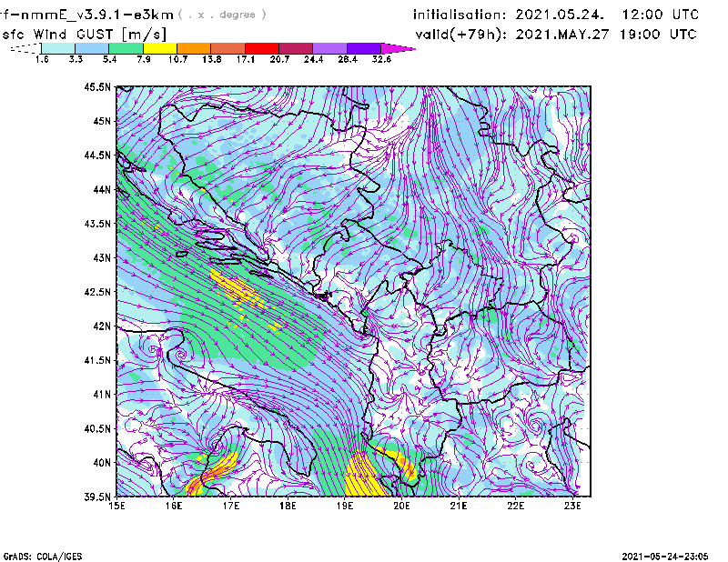
Task: Click the green 5.4–7.9 legend swatch
Action: point(126,48)
